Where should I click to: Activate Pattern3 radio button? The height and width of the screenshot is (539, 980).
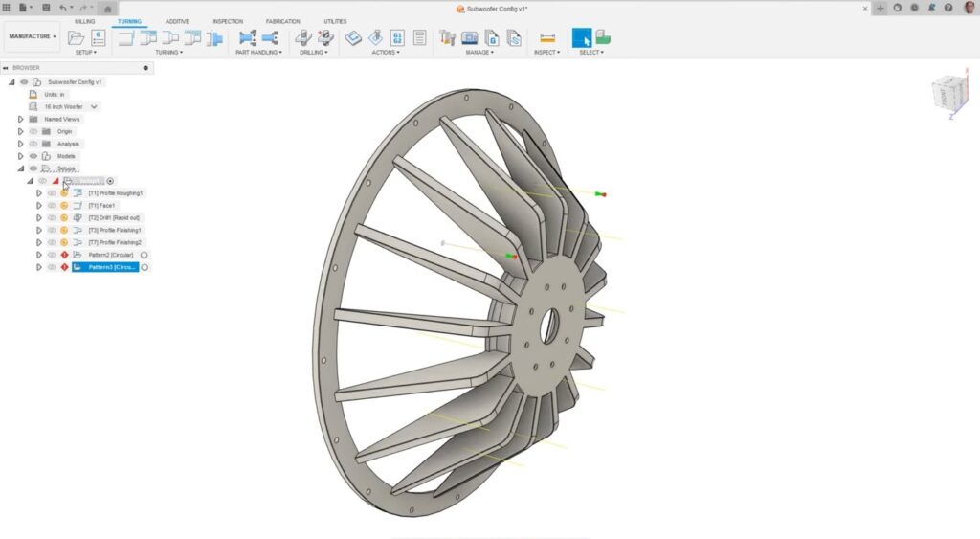[x=145, y=267]
